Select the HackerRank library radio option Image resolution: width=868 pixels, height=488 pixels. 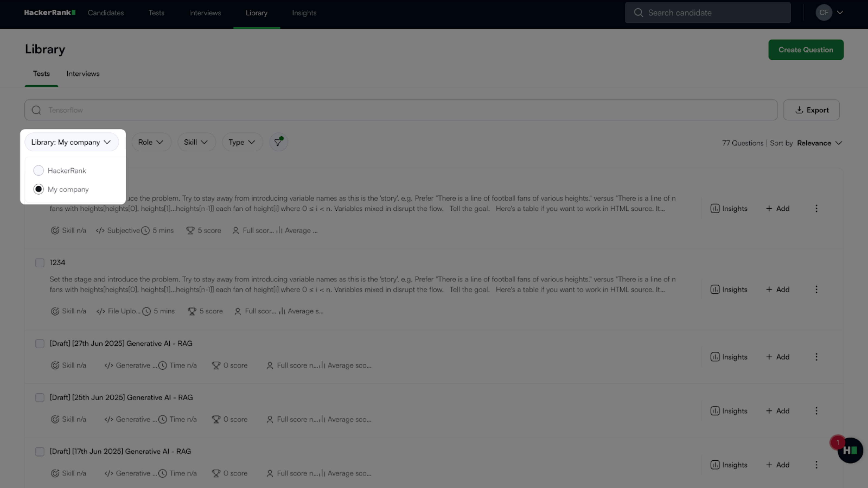39,171
